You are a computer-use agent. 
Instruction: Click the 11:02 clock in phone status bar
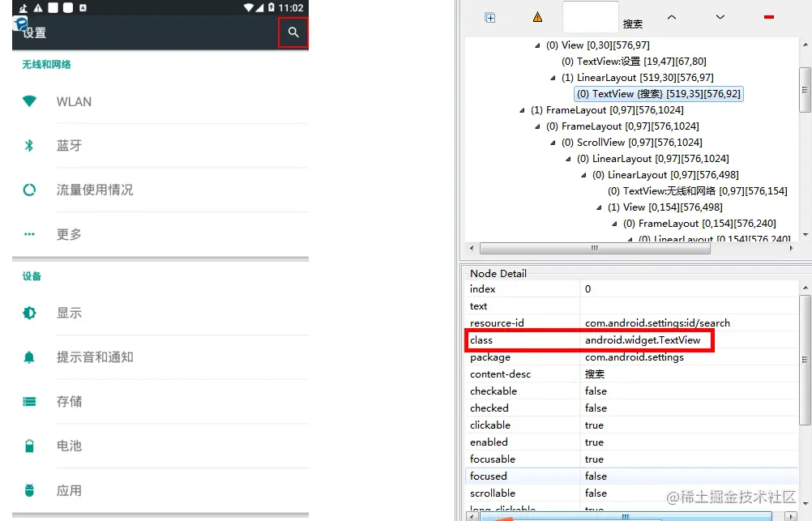290,8
